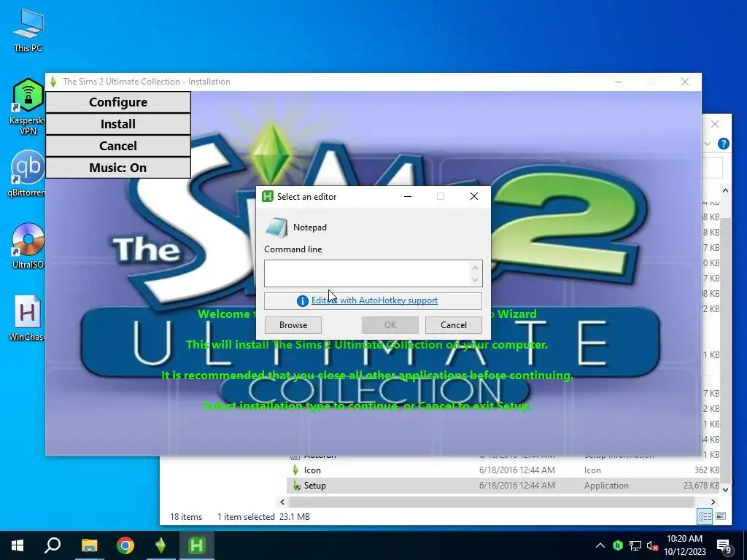
Task: Show hidden tray icons chevron
Action: pos(600,545)
